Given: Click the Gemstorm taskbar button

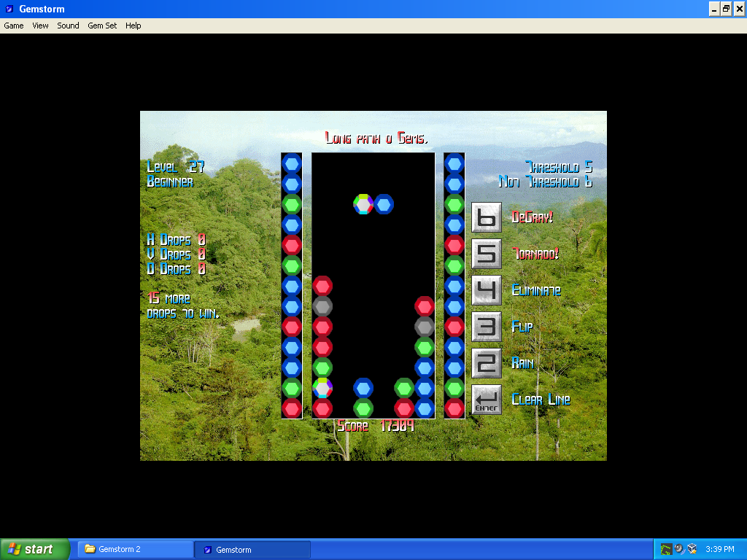Looking at the screenshot, I should (x=252, y=549).
